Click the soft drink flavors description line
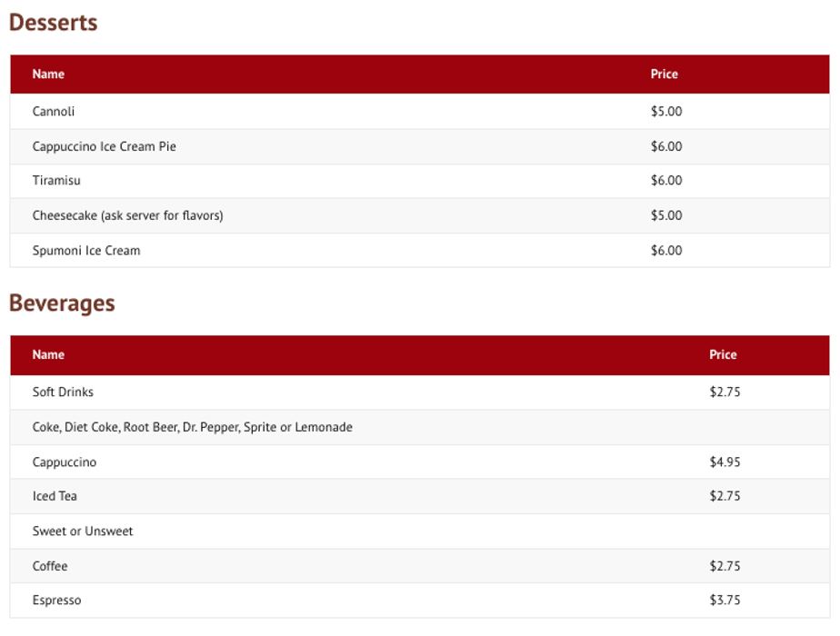Image resolution: width=840 pixels, height=636 pixels. 192,427
